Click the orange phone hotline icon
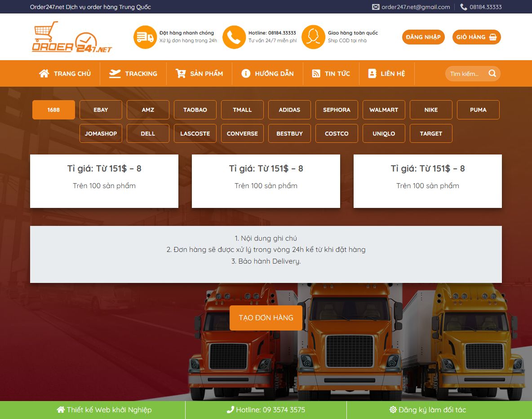Image resolution: width=532 pixels, height=419 pixels. click(234, 37)
